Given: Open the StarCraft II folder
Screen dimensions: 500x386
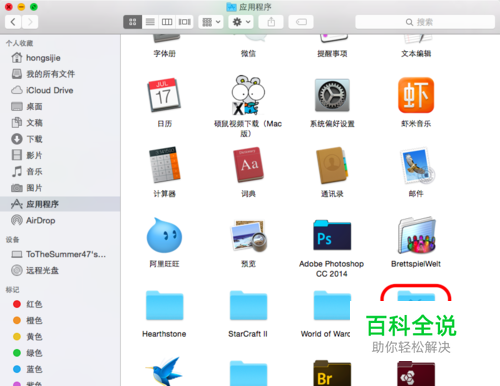Looking at the screenshot, I should (248, 305).
